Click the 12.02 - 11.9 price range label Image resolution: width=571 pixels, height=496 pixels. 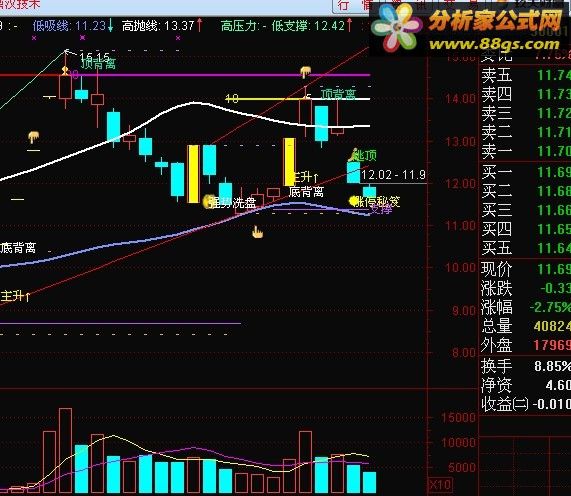[393, 175]
